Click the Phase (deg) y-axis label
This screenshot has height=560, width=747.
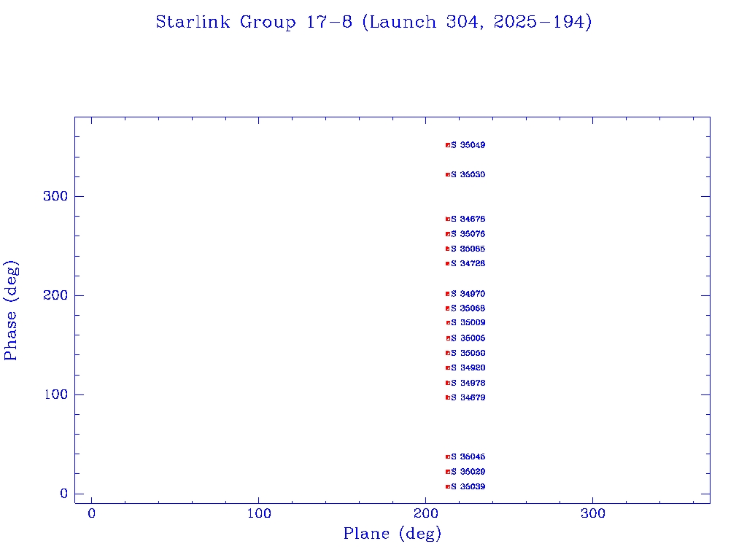pyautogui.click(x=11, y=311)
